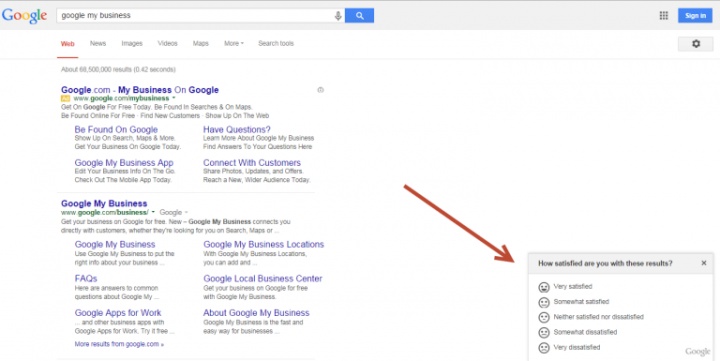Open the green arrow beside www.google.com/mybusiness

pyautogui.click(x=174, y=98)
